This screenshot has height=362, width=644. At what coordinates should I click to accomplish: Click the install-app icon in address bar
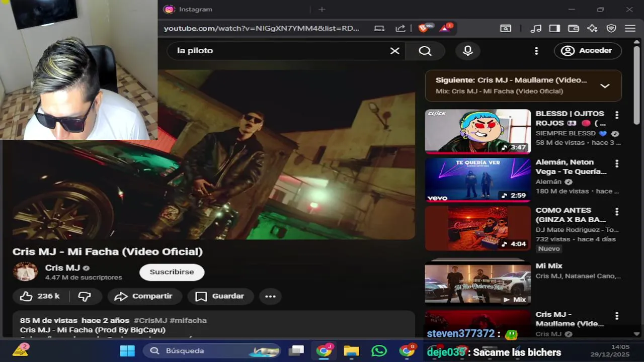379,29
